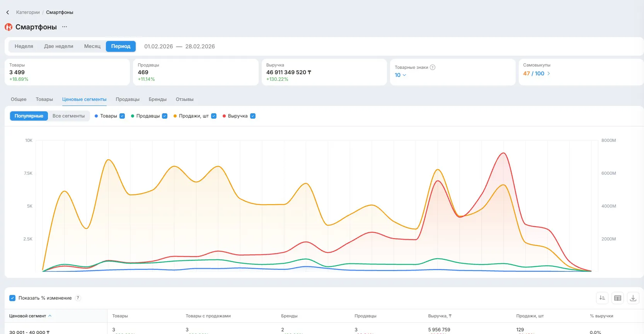Open the Продавцы tab
Screen dimensions: 644x334
[x=128, y=99]
